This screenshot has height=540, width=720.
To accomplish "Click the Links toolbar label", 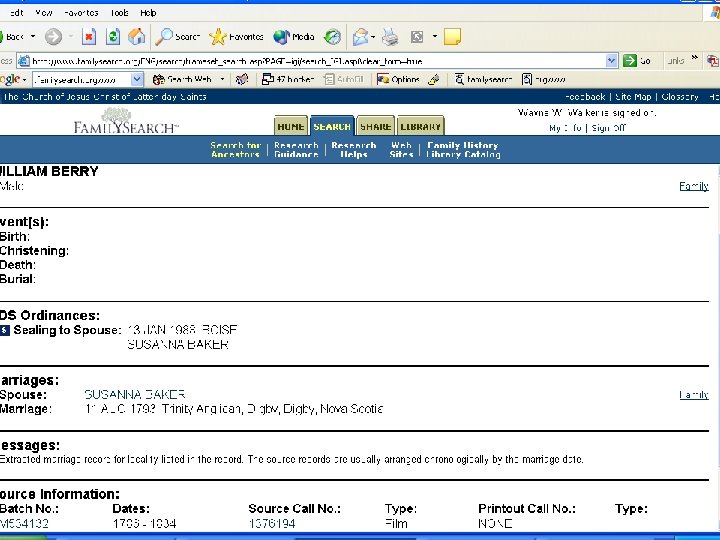I will [x=675, y=61].
